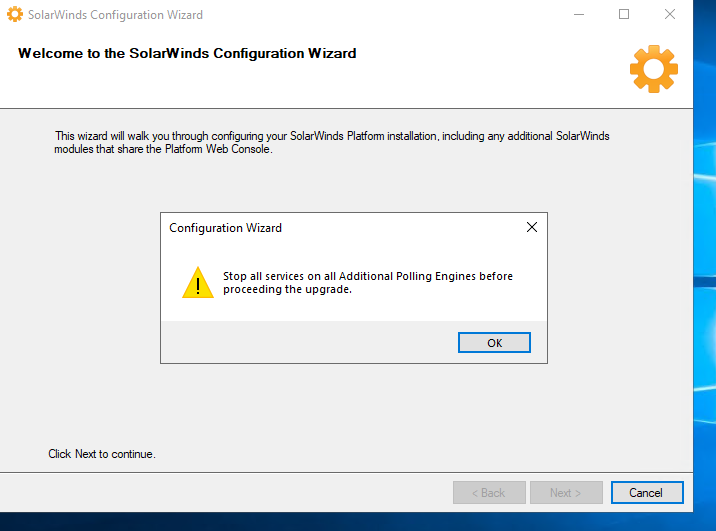
Task: Close the Configuration Wizard warning dialog with X
Action: (x=532, y=228)
